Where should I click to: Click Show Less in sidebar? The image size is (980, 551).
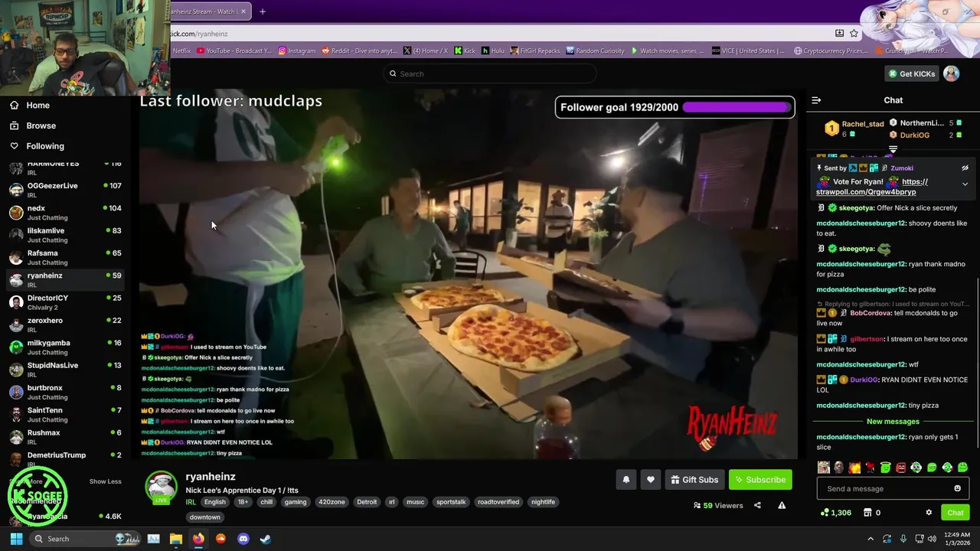(105, 481)
